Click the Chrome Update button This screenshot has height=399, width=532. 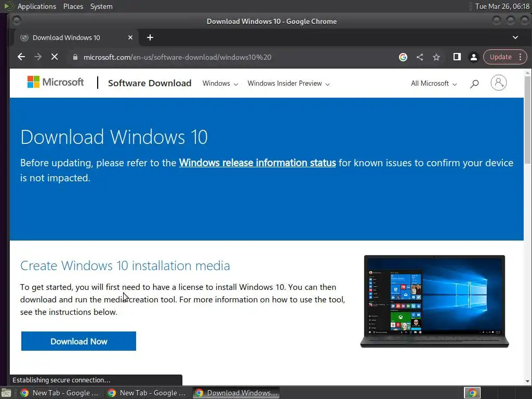tap(500, 57)
